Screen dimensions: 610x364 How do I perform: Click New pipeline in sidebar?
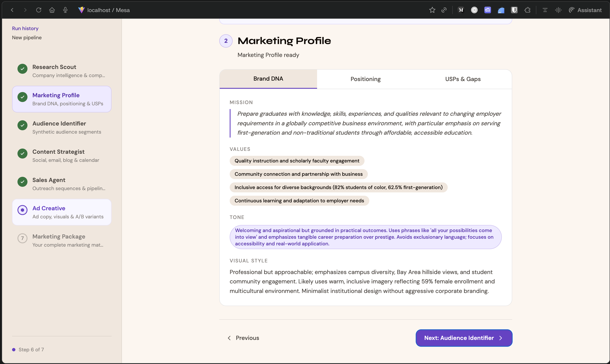[x=27, y=38]
